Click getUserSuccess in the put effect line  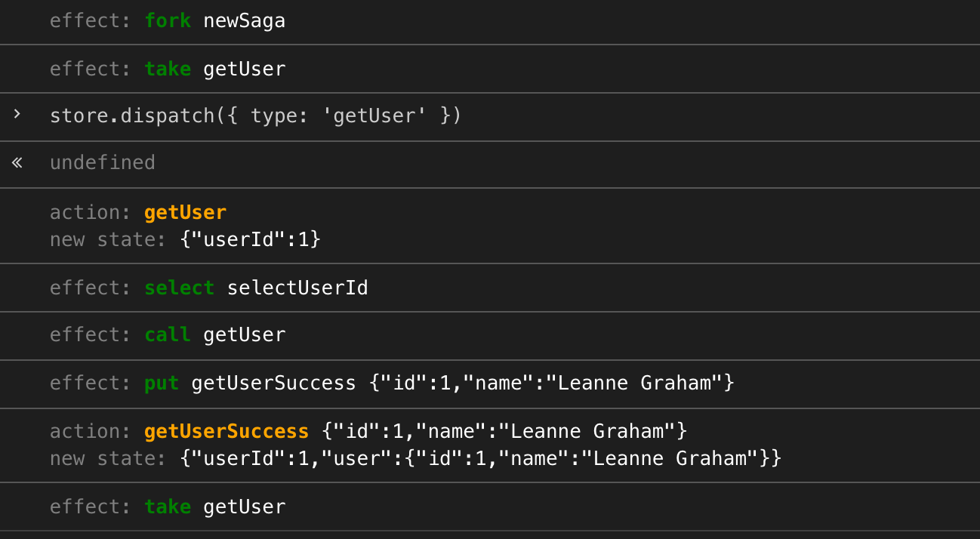273,383
